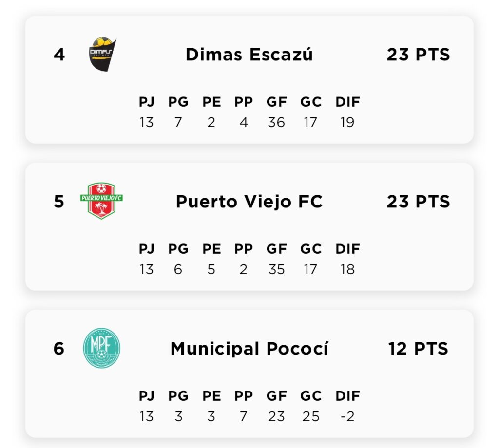Click the -2 goal difference for Pococí
Image resolution: width=499 pixels, height=448 pixels.
(347, 416)
